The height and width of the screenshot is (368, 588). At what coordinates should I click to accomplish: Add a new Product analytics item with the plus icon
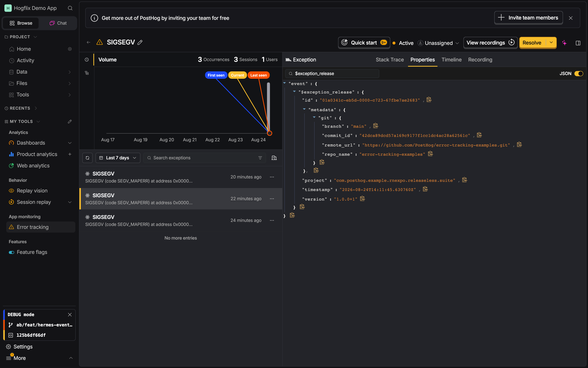tap(70, 154)
